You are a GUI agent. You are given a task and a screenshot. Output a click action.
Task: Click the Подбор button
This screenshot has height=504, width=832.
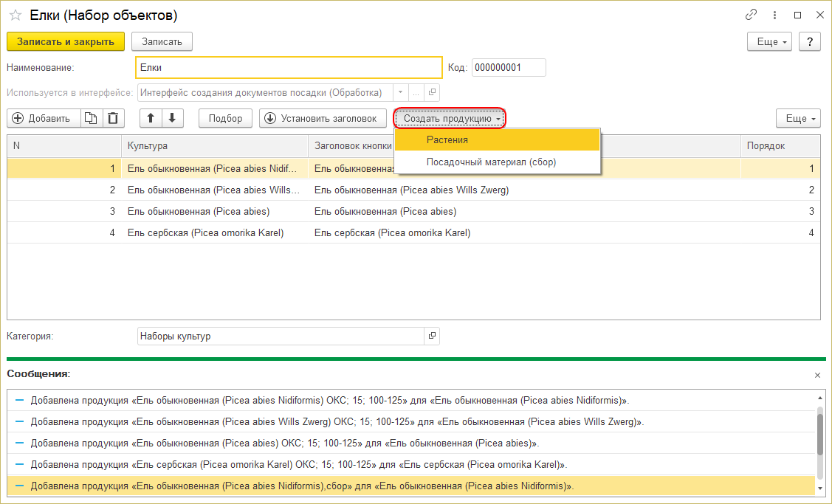[x=225, y=118]
